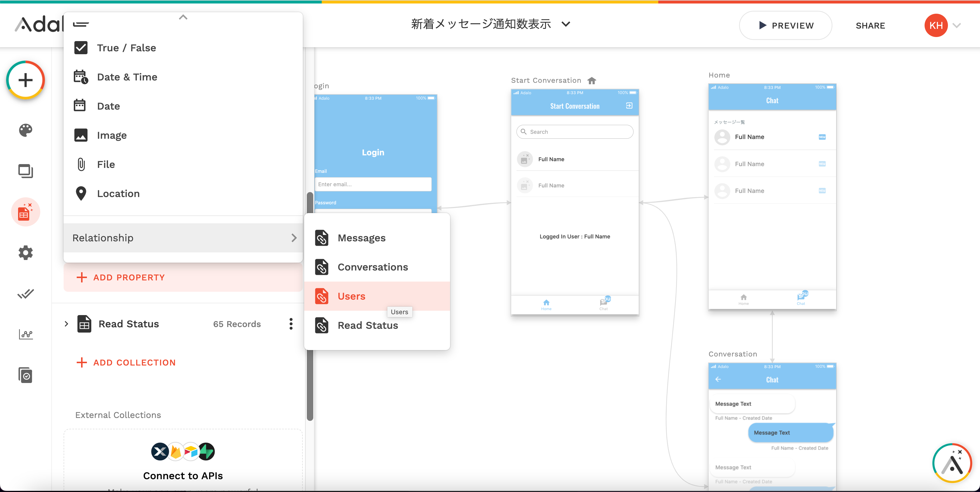This screenshot has width=980, height=492.
Task: Click the PREVIEW button
Action: coord(785,25)
